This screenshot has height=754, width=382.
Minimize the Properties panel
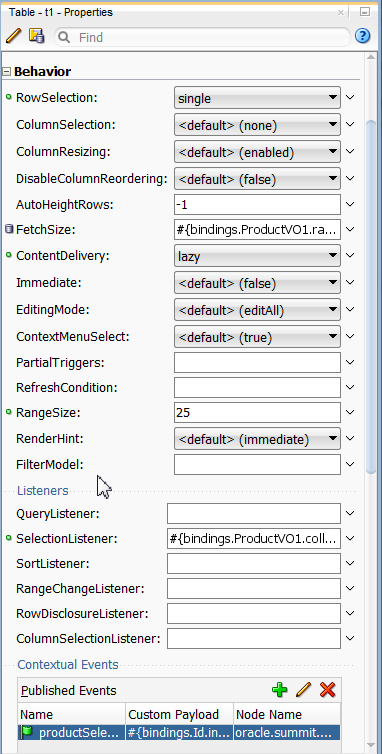pos(365,12)
